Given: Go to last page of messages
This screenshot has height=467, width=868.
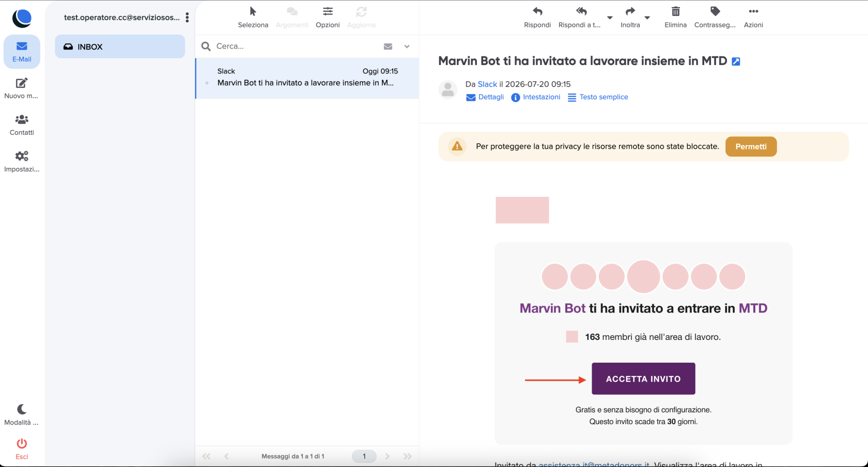Looking at the screenshot, I should [408, 456].
